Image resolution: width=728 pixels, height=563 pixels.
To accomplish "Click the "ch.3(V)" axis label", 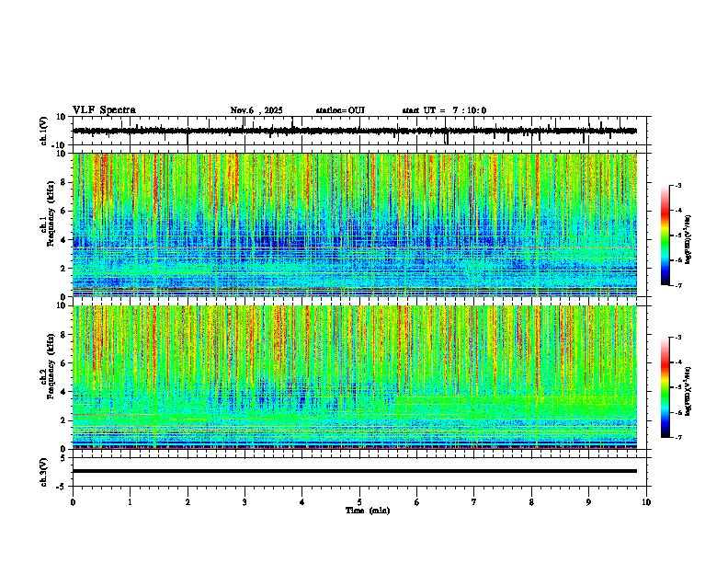I will (x=44, y=473).
